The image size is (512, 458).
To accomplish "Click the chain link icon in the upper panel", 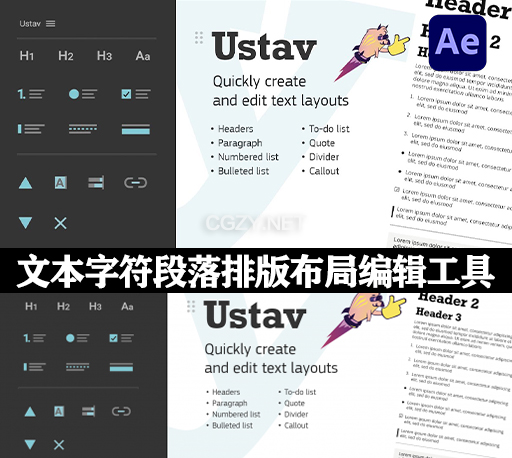I will tap(135, 183).
